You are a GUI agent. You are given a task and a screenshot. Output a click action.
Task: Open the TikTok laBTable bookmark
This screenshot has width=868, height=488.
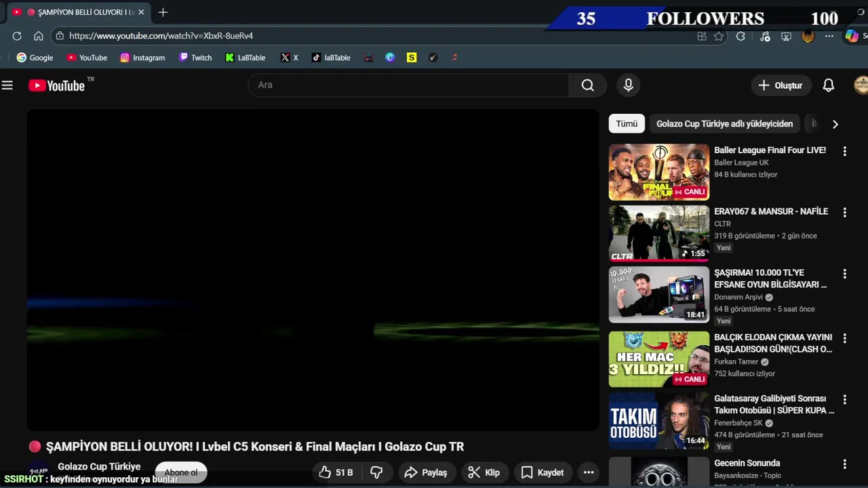point(331,58)
